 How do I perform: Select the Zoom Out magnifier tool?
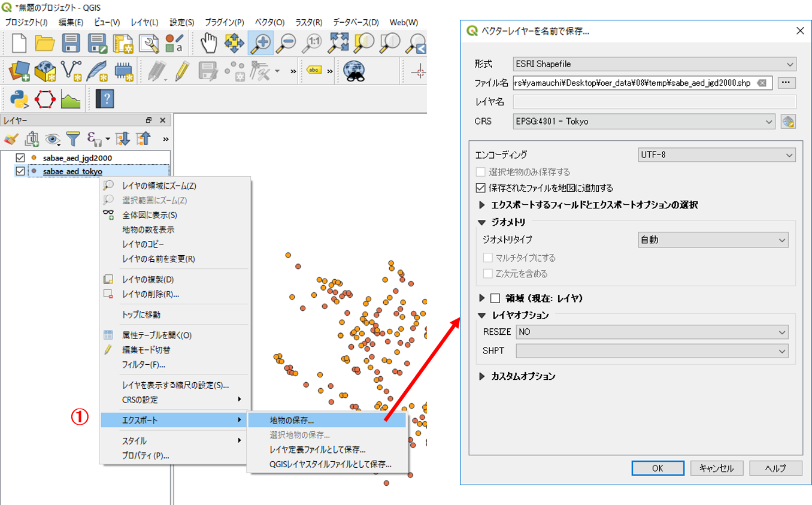point(287,43)
